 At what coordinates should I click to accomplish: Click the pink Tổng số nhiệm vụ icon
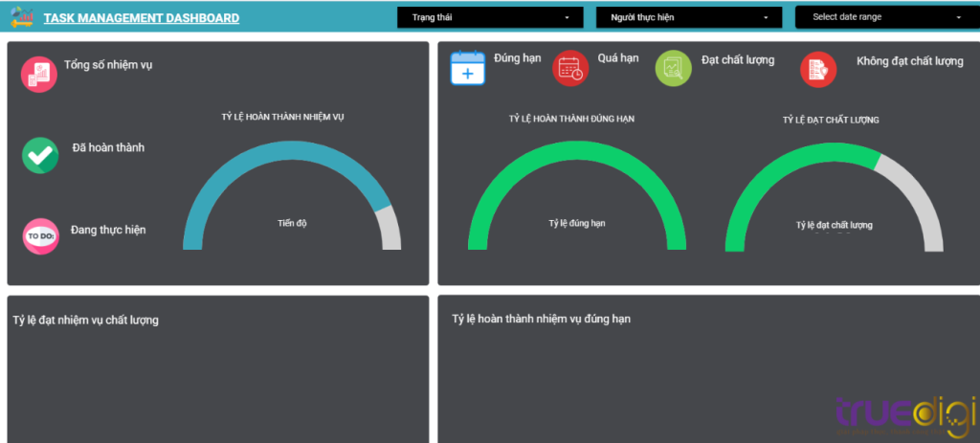(x=39, y=75)
